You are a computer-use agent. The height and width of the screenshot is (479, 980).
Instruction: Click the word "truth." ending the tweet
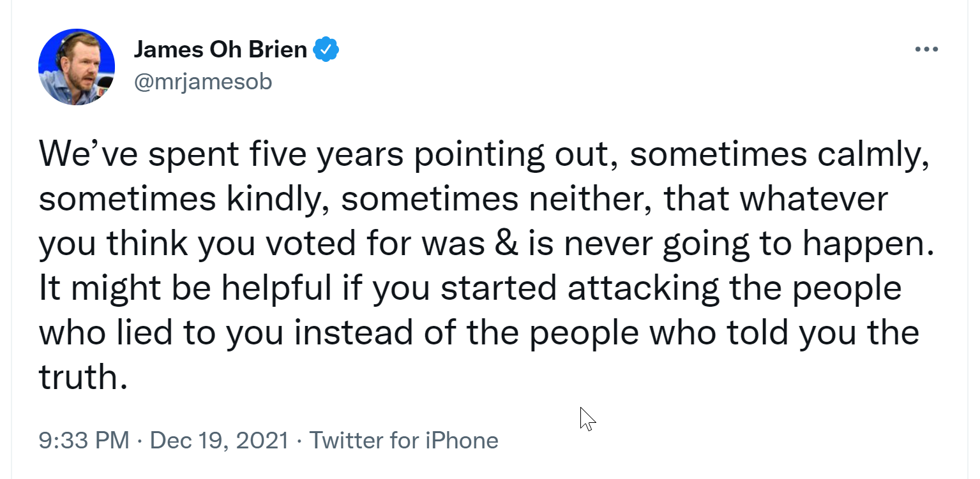click(79, 378)
